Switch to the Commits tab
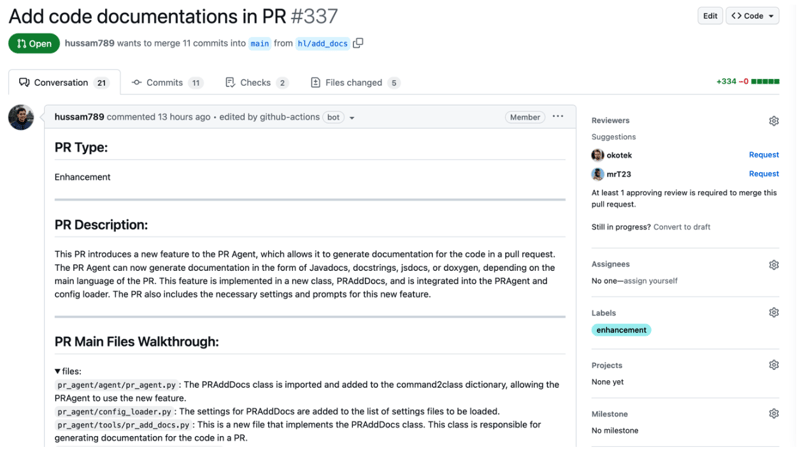This screenshot has height=459, width=800. (x=167, y=83)
